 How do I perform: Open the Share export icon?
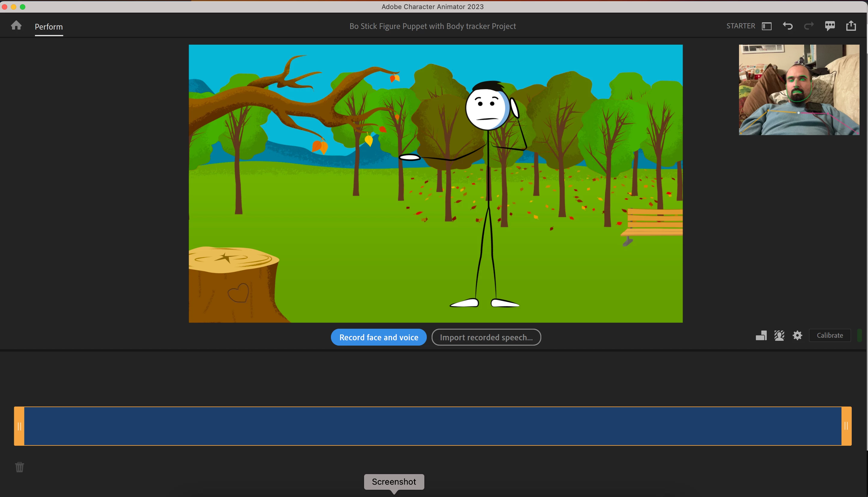(x=851, y=26)
